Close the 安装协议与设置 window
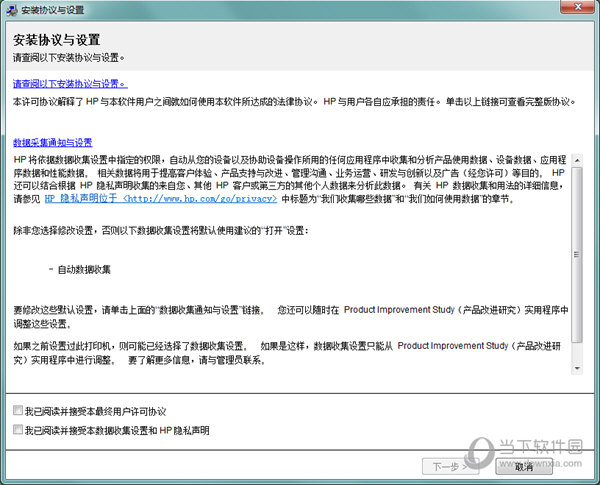The image size is (600, 485). [577, 7]
